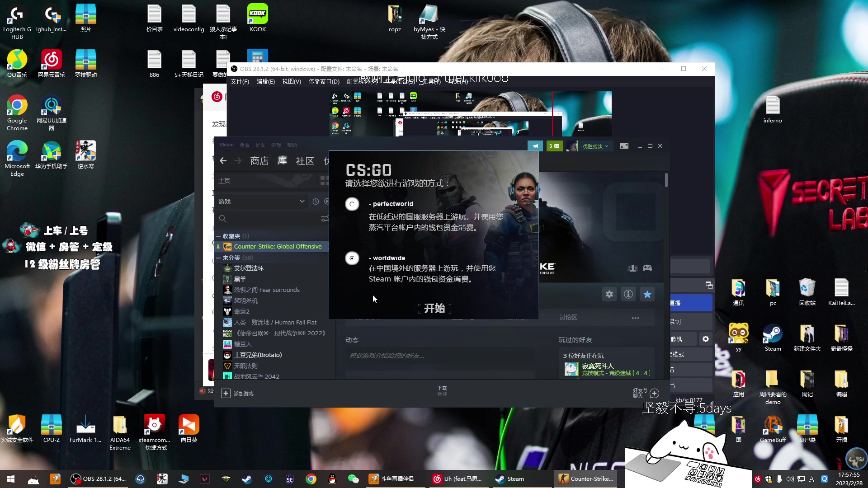Viewport: 868px width, 488px height.
Task: Click Steam's Big Picture mode icon
Action: tap(624, 146)
